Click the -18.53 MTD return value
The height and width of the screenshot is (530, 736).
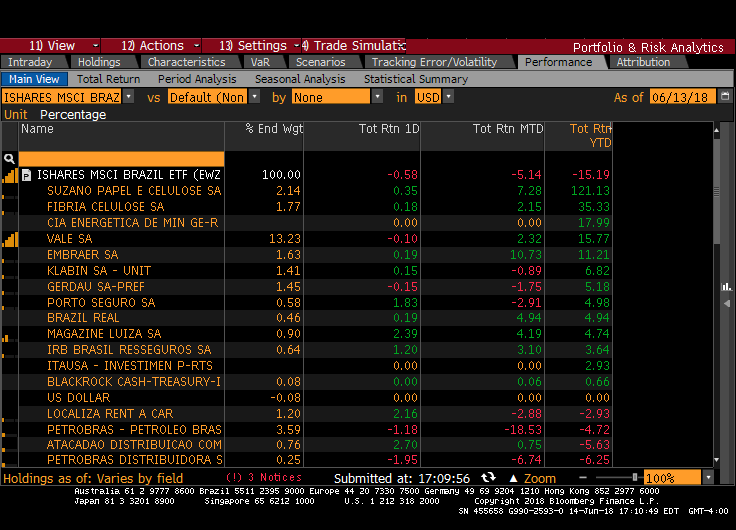(x=523, y=430)
